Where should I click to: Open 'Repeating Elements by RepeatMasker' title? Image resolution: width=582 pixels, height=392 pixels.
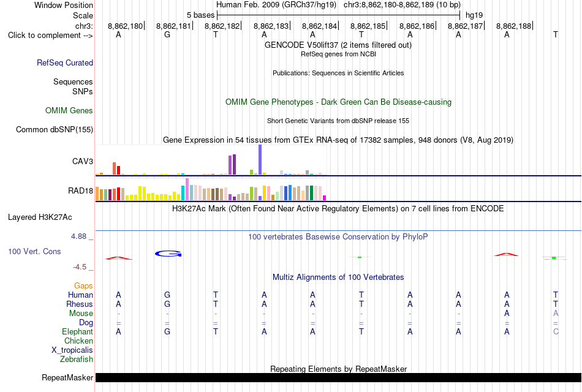point(339,369)
